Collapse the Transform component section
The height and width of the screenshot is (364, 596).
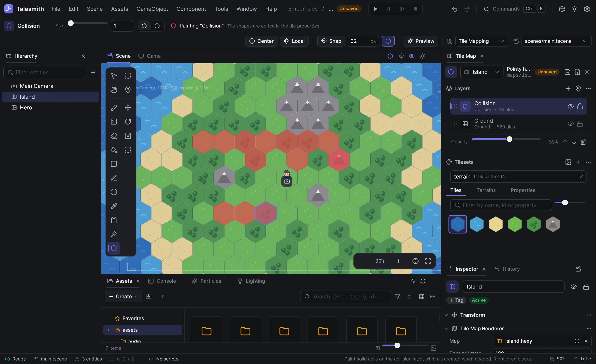(446, 315)
